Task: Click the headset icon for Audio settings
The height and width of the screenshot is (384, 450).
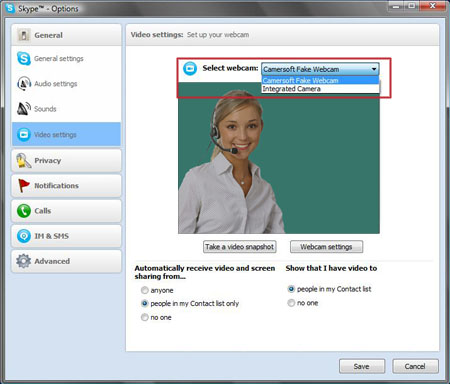Action: tap(24, 84)
